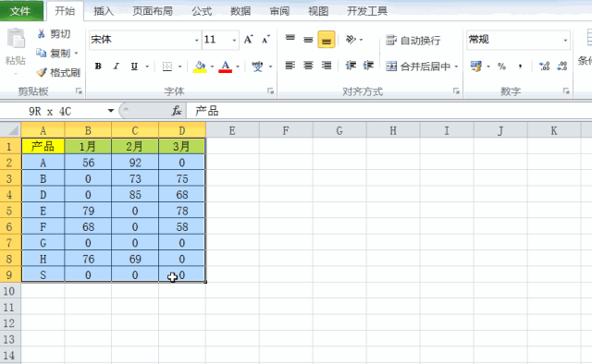Screen dimensions: 592x364
Task: Switch to Page Layout (页面布局) tab
Action: [153, 11]
